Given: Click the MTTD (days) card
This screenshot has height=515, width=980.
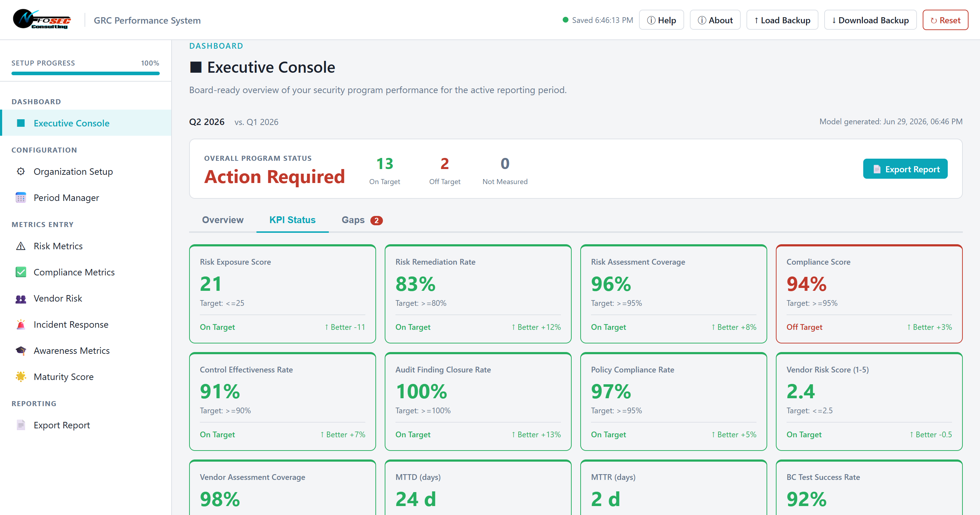Looking at the screenshot, I should (x=478, y=487).
